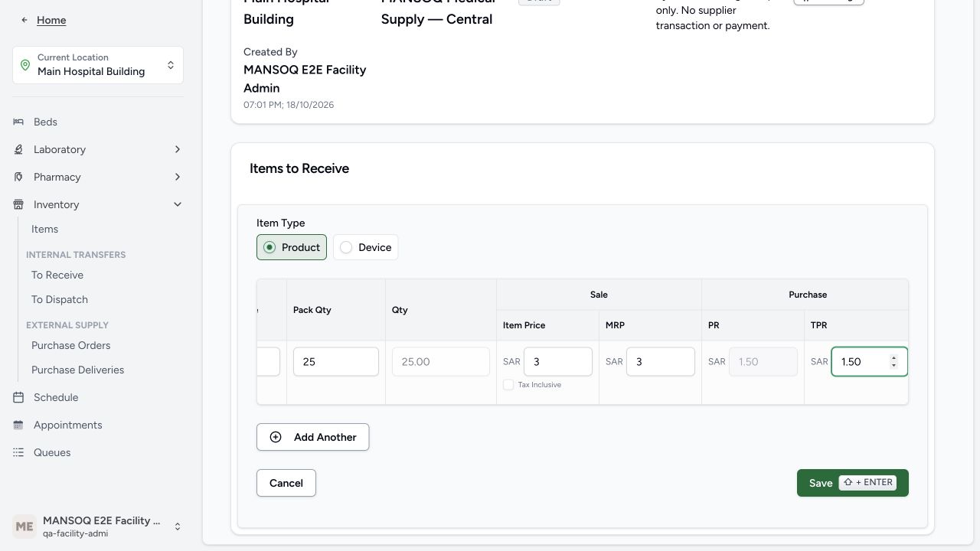
Task: Click the green location pin icon
Action: pos(25,65)
